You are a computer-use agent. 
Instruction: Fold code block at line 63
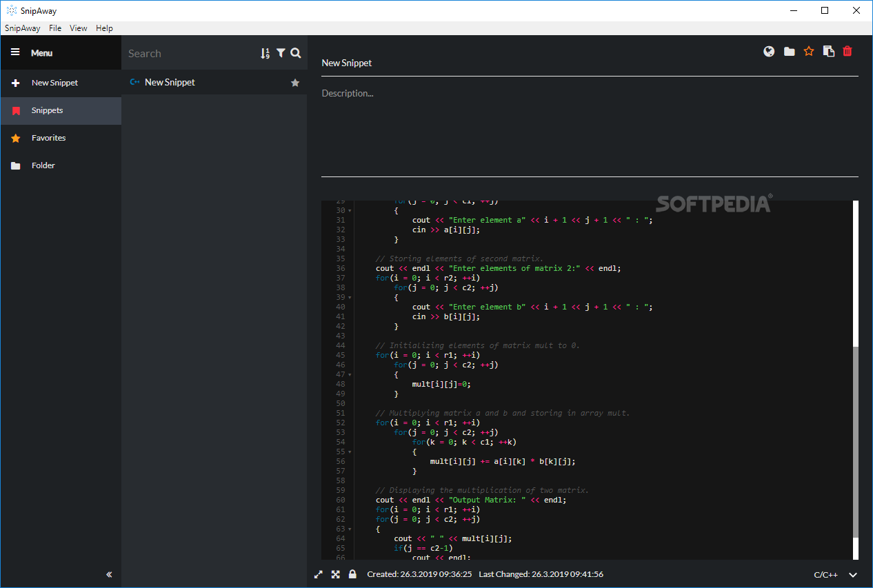pyautogui.click(x=350, y=529)
